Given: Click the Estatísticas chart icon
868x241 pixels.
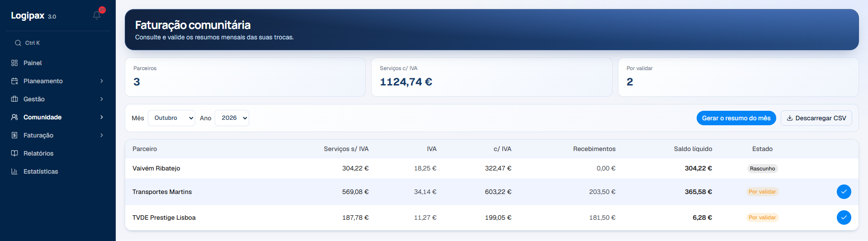Looking at the screenshot, I should pos(14,171).
